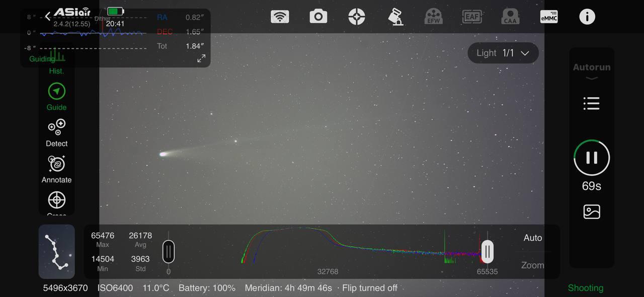Open the CAA rotator settings
644x297 pixels.
tap(510, 17)
